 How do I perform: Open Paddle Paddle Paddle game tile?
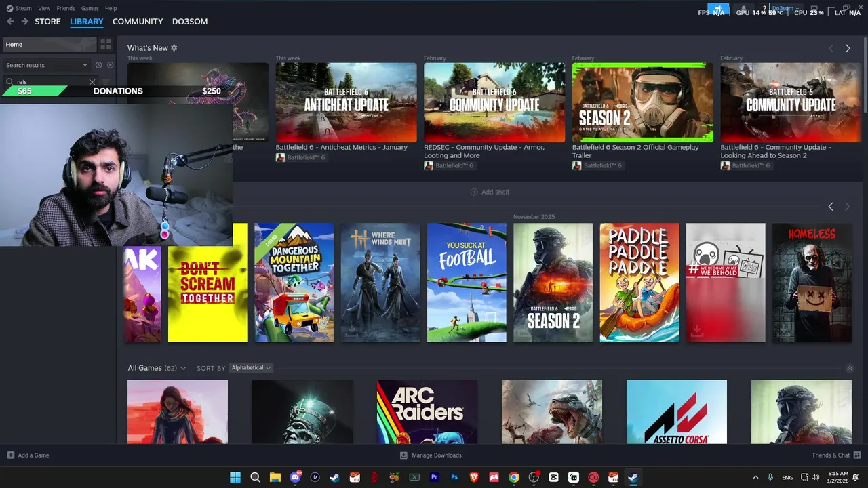639,283
